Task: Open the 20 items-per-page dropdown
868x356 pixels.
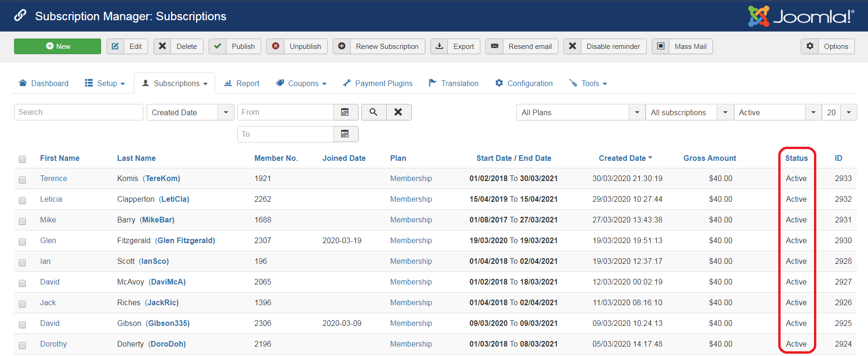Action: (x=839, y=112)
